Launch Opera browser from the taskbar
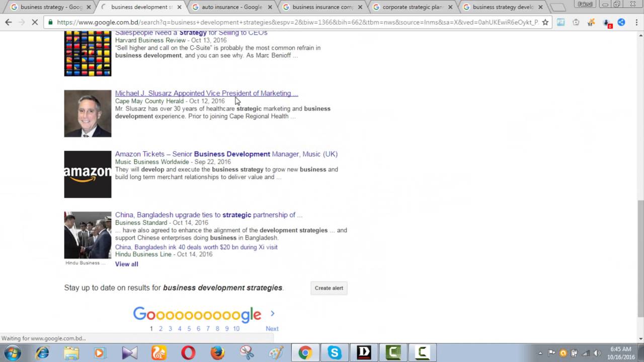Screen dimensions: 644x362 click(188, 353)
